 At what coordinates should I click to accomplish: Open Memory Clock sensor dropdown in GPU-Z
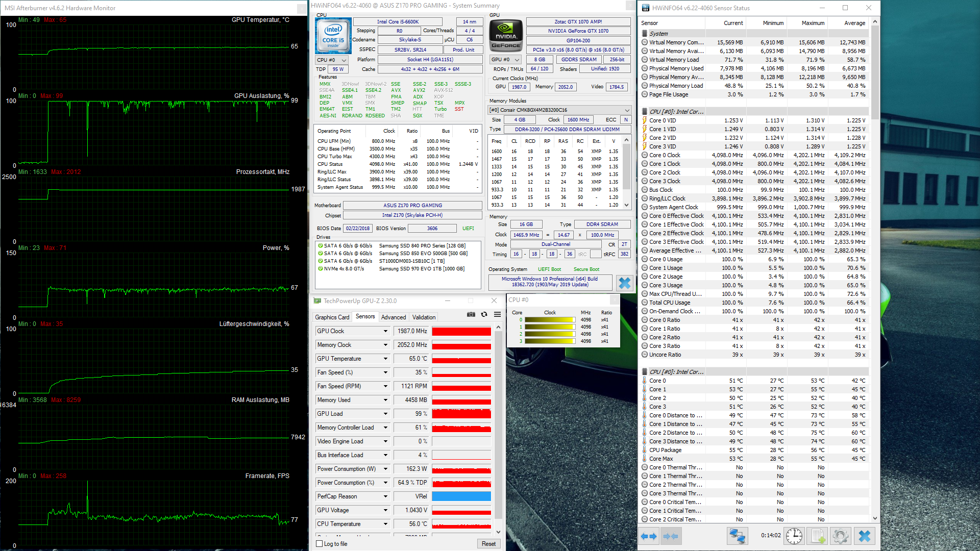pos(385,345)
